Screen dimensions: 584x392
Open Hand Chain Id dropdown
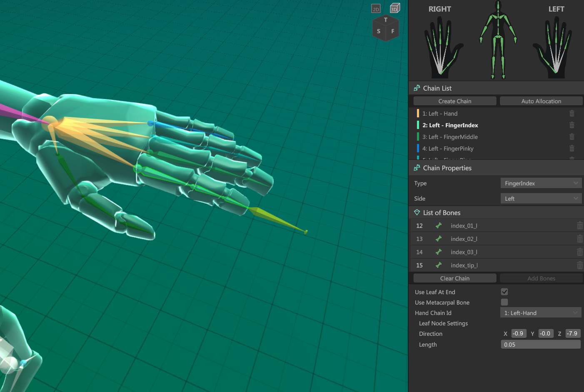tap(541, 313)
